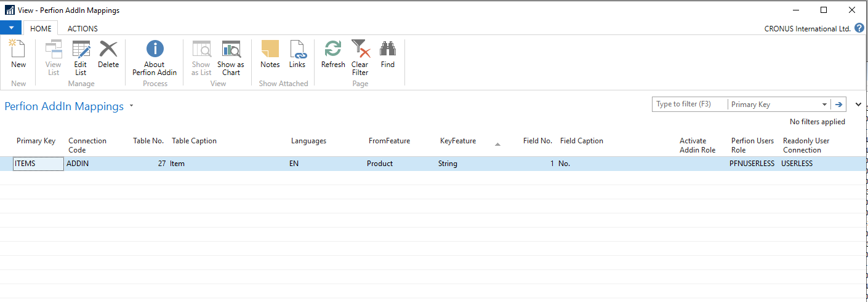
Task: Select the ITEMS primary key cell
Action: (x=38, y=164)
